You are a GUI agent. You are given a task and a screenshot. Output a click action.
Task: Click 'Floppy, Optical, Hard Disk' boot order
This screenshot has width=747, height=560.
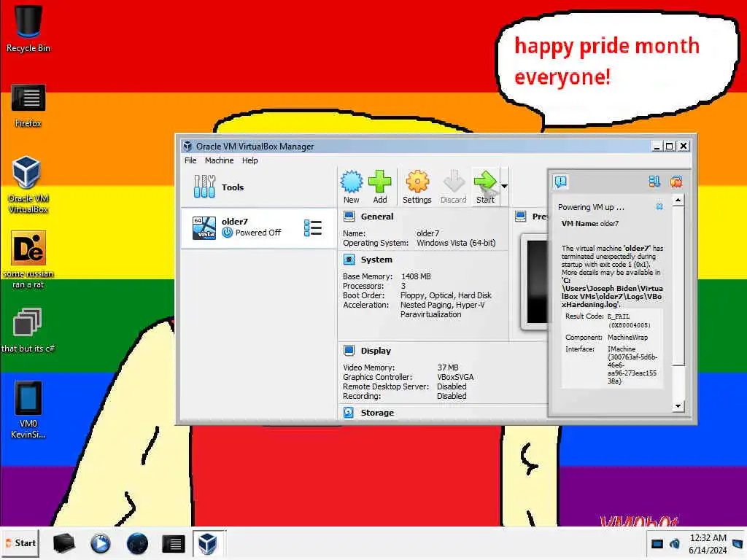(446, 296)
